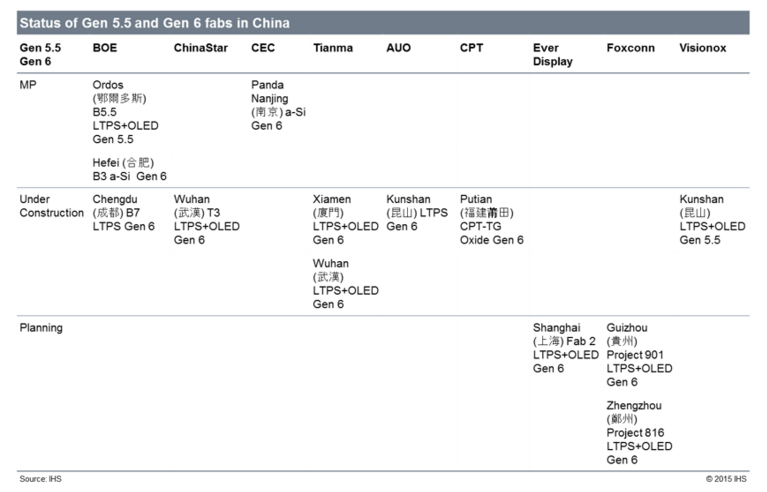Select the Visionox column header

point(702,48)
